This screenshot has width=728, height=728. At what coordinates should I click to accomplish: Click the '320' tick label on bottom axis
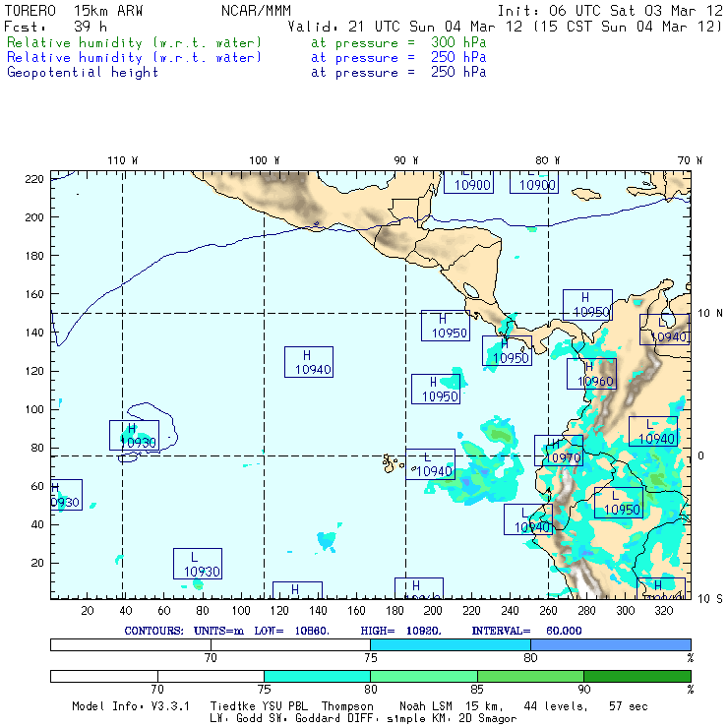(x=663, y=611)
